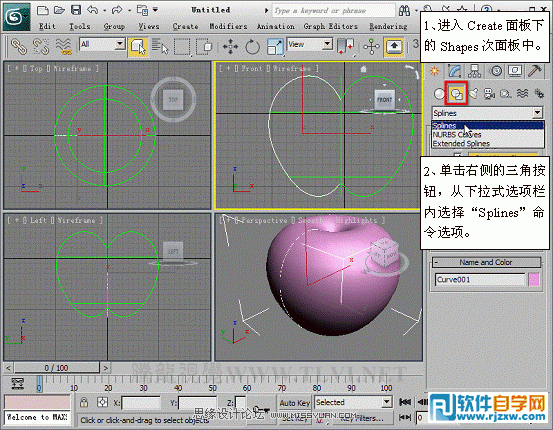Toggle the selection lock icon
Screen dimensions: 553x430
(84, 402)
